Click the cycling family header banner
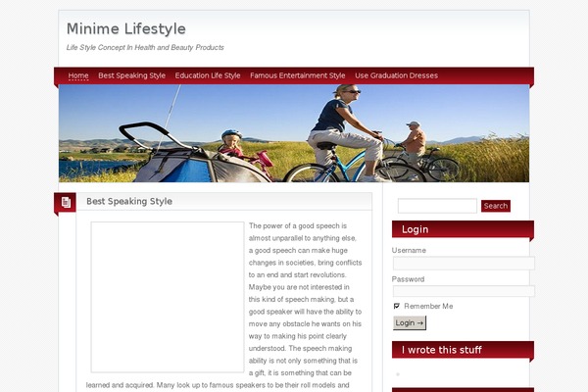 pyautogui.click(x=294, y=133)
